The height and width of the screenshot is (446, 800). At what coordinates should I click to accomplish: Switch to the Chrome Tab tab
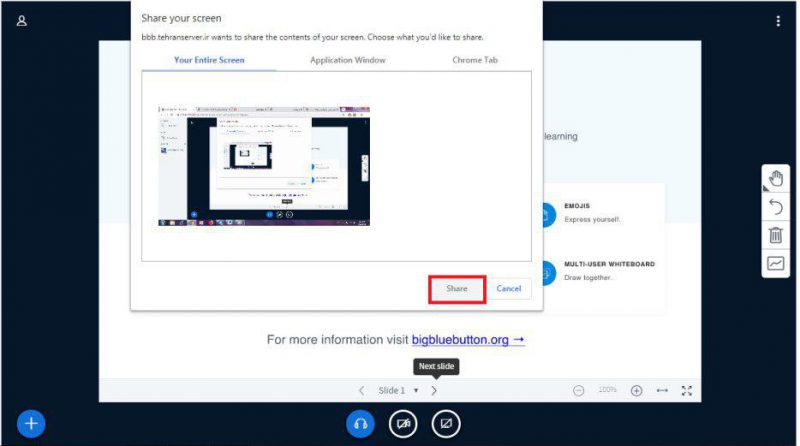pyautogui.click(x=476, y=60)
